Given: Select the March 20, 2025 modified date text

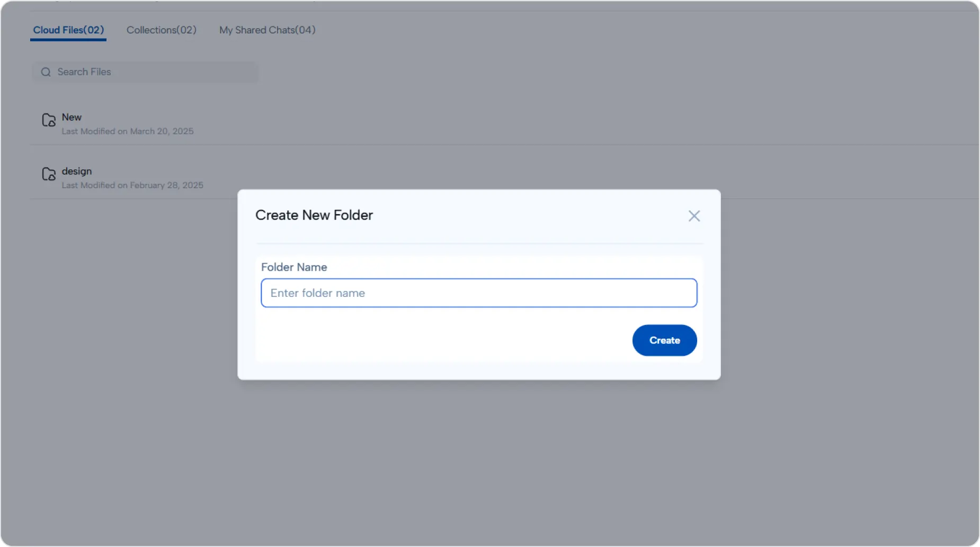Looking at the screenshot, I should click(127, 131).
